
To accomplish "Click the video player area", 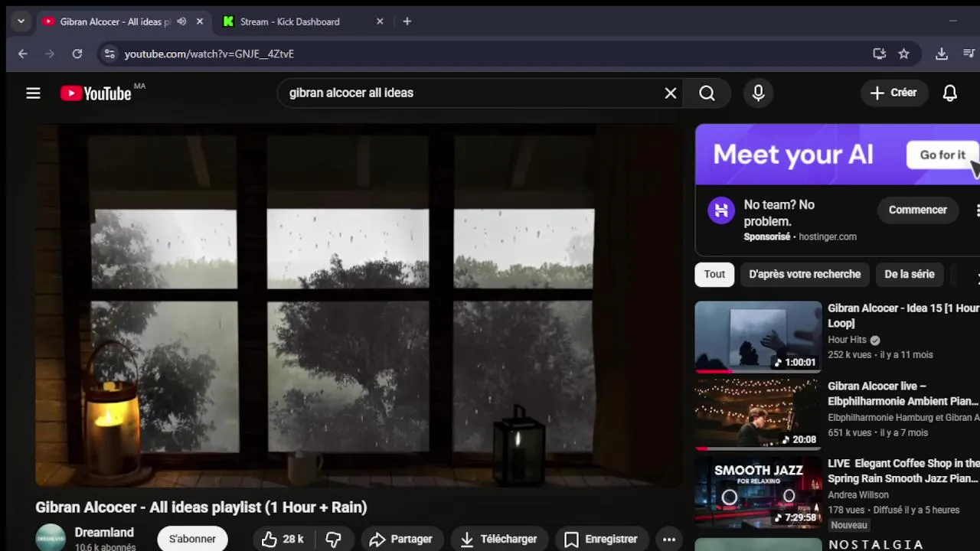I will coord(359,306).
